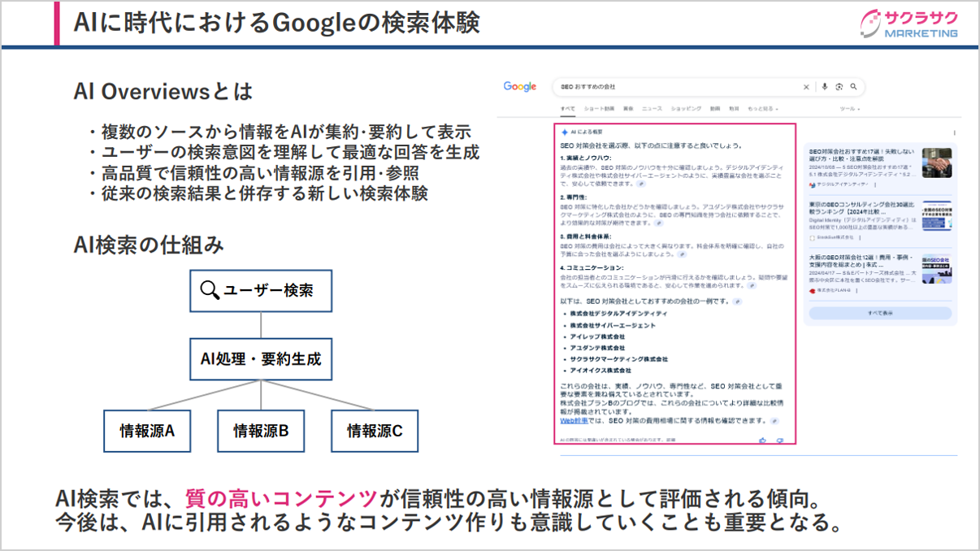The image size is (980, 551).
Task: Click アユダンテ株式会社 in the company list
Action: click(597, 348)
